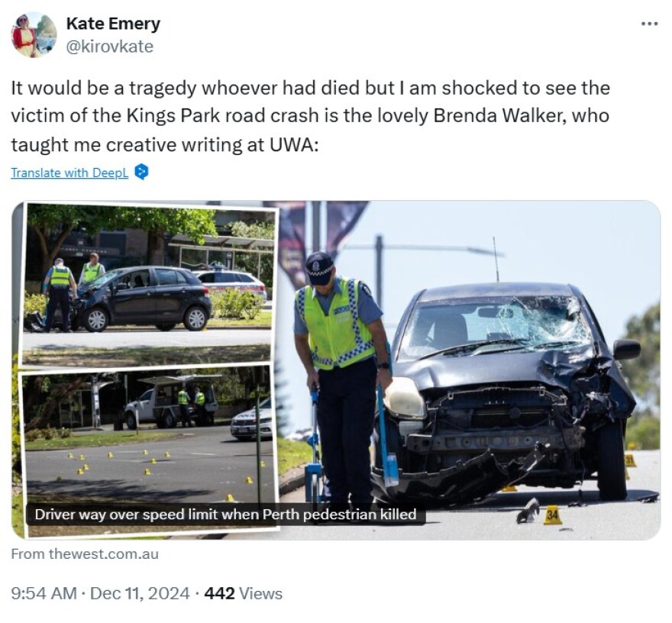Click the thewest.com.au source link
The image size is (672, 623).
(85, 554)
